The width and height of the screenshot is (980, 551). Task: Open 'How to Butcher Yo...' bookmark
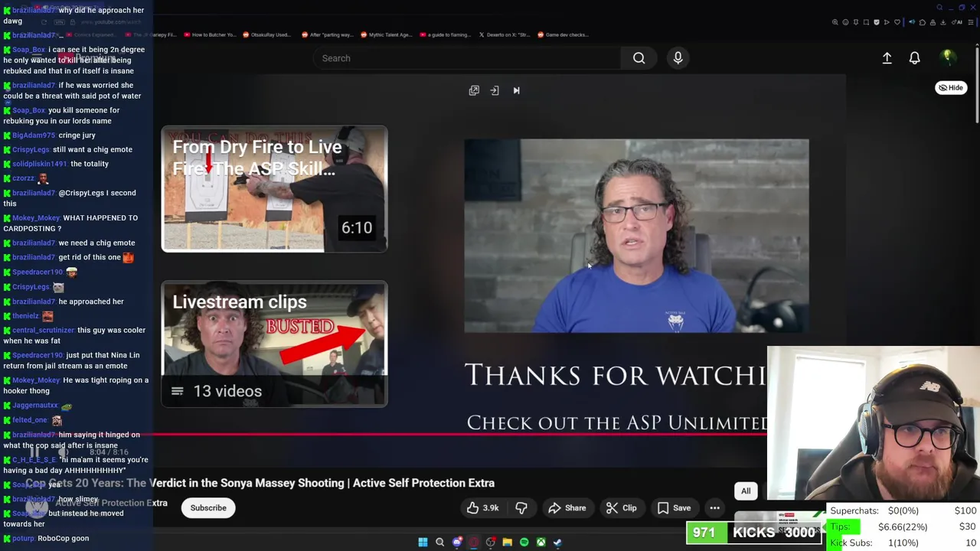[x=209, y=34]
